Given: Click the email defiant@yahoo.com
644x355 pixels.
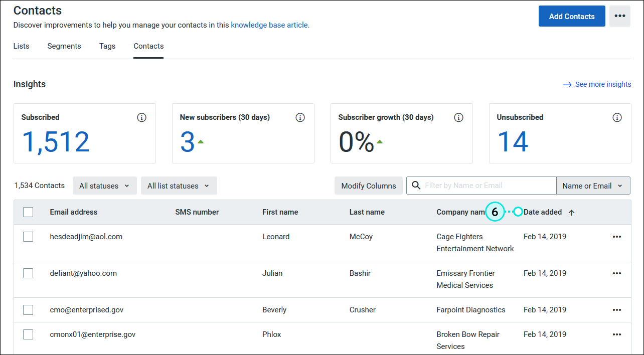Looking at the screenshot, I should tap(83, 273).
